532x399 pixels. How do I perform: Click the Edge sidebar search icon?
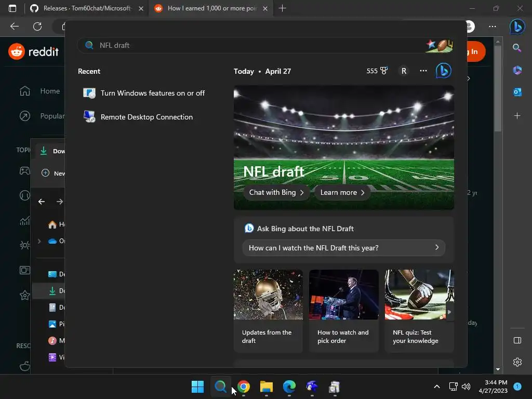tap(517, 48)
